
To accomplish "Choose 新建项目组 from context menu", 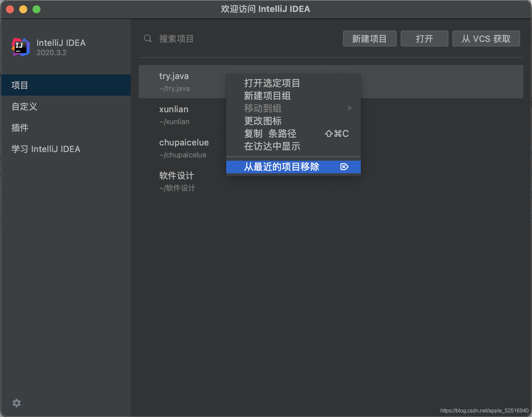I will pyautogui.click(x=294, y=96).
